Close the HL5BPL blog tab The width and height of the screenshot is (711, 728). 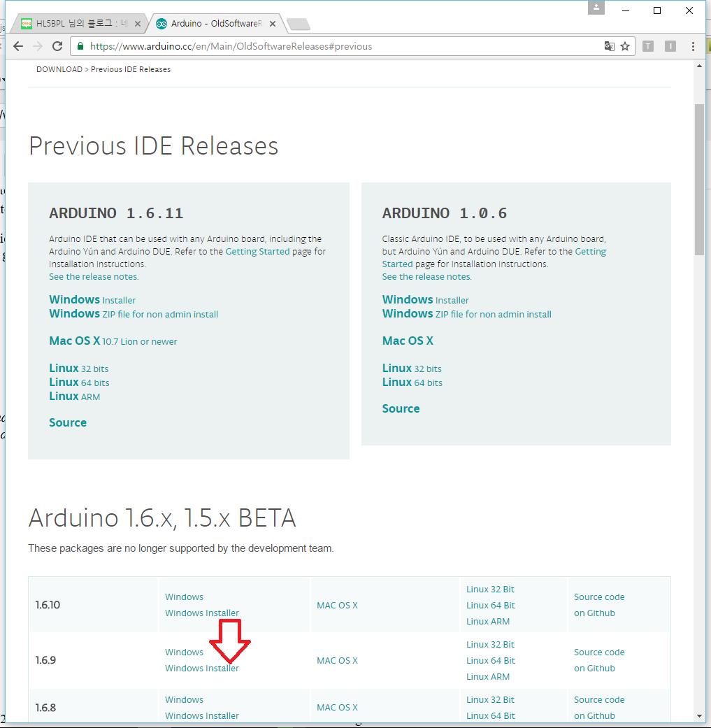tap(138, 24)
